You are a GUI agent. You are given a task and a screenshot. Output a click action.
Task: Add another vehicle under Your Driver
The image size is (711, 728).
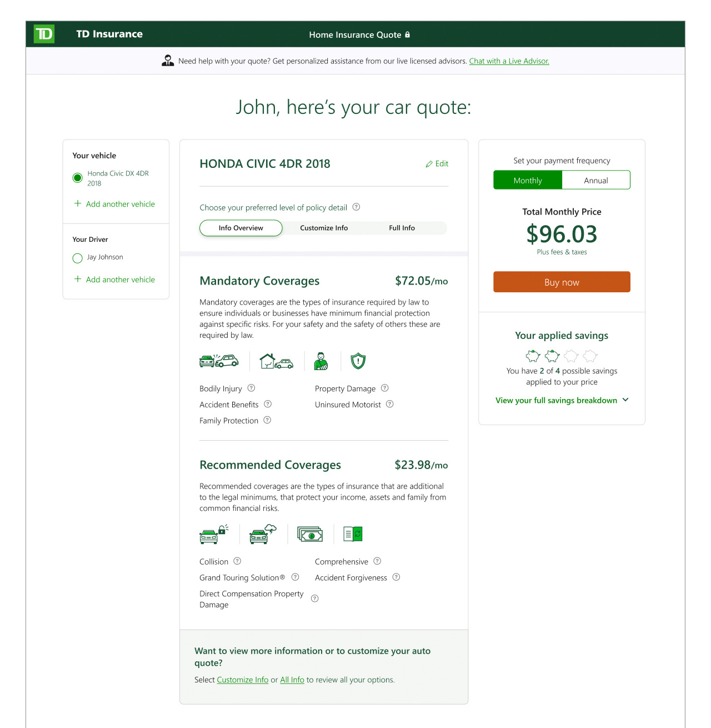point(114,280)
